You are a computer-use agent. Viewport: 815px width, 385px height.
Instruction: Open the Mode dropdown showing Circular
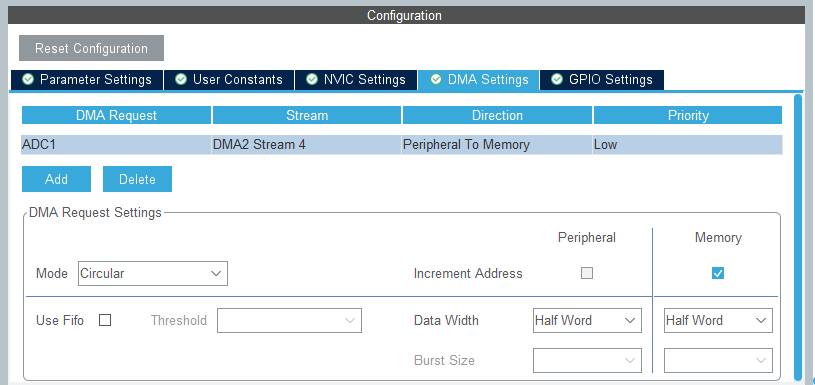153,273
